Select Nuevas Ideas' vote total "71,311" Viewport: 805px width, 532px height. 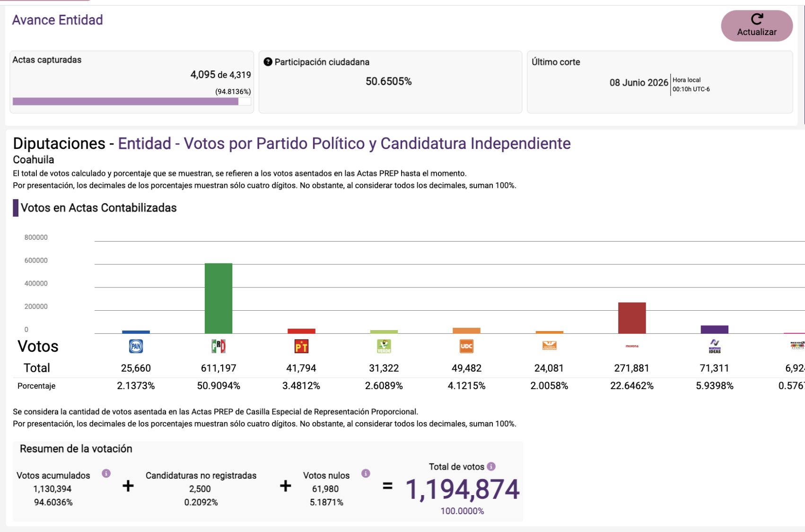tap(715, 368)
